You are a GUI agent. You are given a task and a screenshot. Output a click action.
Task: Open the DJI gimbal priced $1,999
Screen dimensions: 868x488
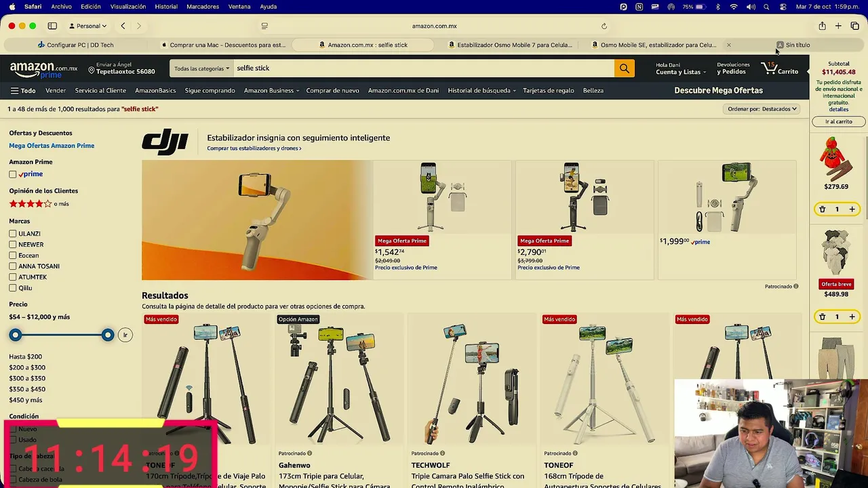[727, 197]
